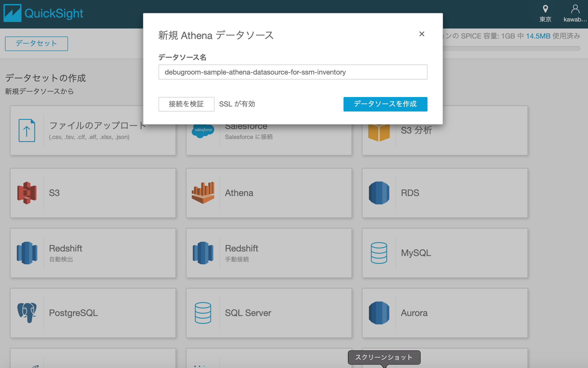Screen dimensions: 588x368
Task: Click the データソース名 field label
Action: 182,57
